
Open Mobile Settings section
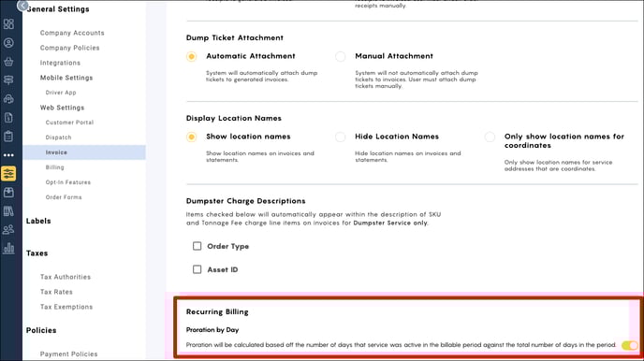click(x=66, y=78)
